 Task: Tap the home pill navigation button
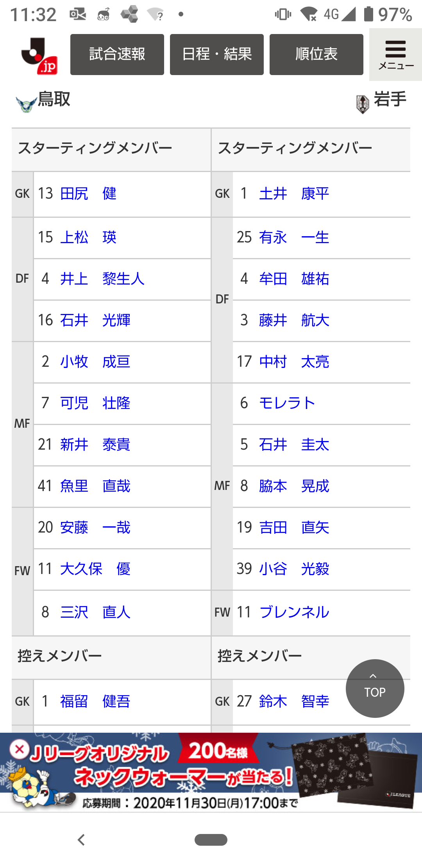coord(211,839)
